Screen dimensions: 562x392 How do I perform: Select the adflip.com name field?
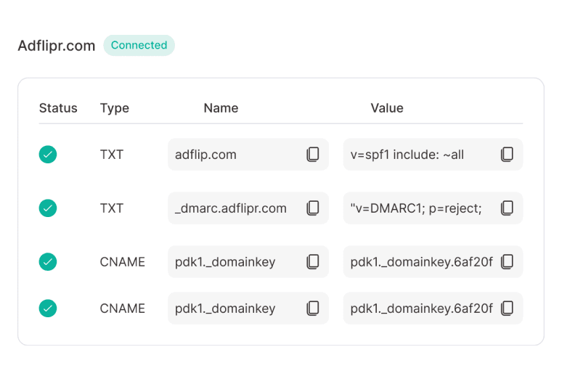[248, 155]
